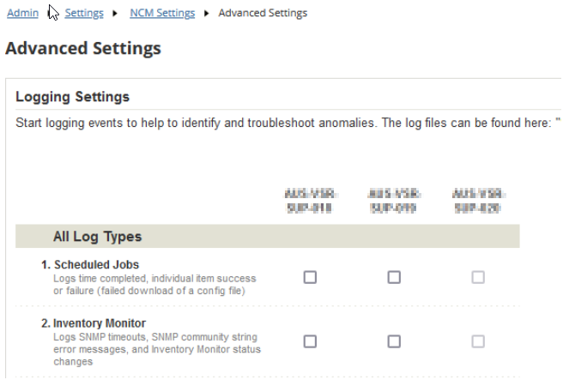
Task: Click the greyed-out Inventory Monitor checkbox
Action: tap(478, 341)
